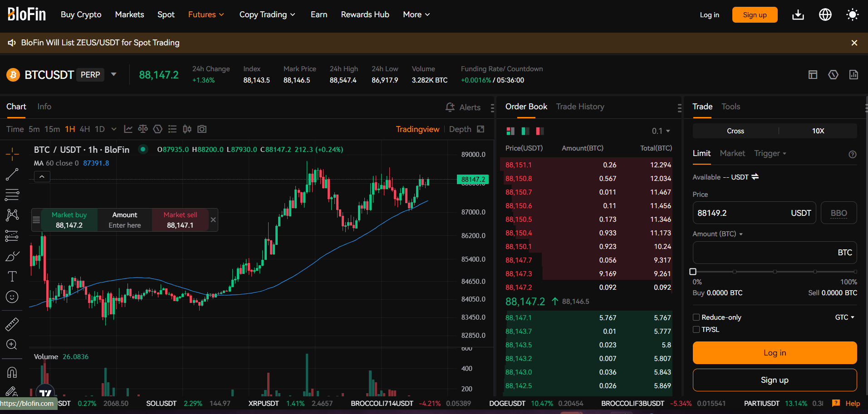Viewport: 868px width, 414px height.
Task: Switch order book to sell-only view
Action: coord(539,131)
